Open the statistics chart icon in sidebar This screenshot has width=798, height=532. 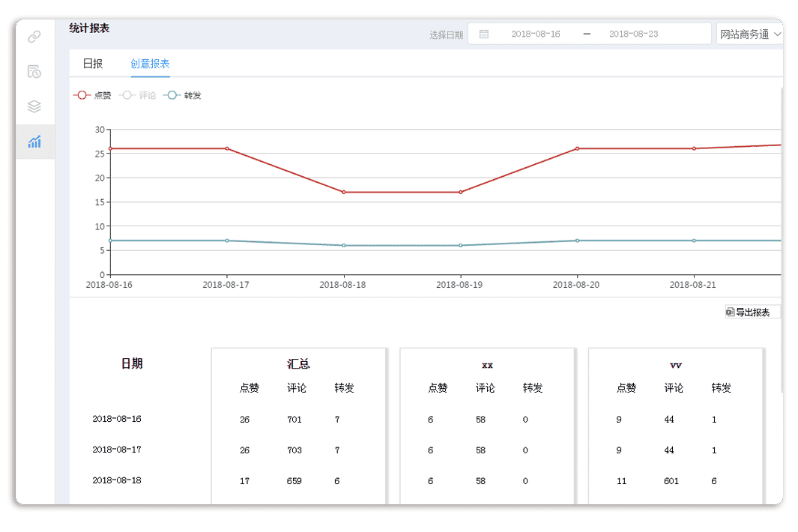[34, 142]
